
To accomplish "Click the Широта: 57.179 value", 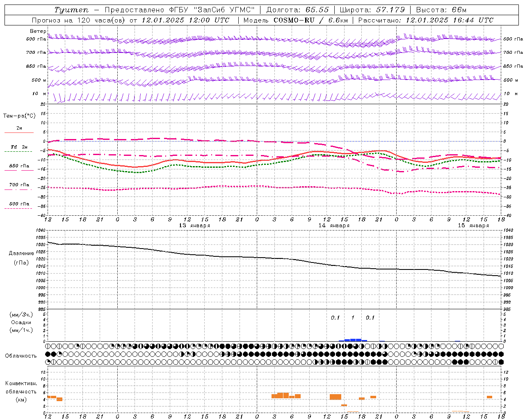I will coord(372,10).
